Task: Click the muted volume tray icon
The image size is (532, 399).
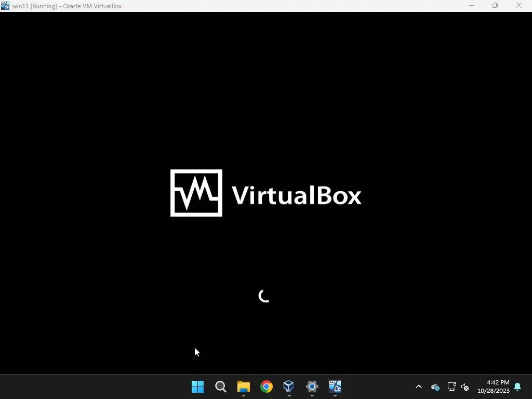Action: (465, 387)
